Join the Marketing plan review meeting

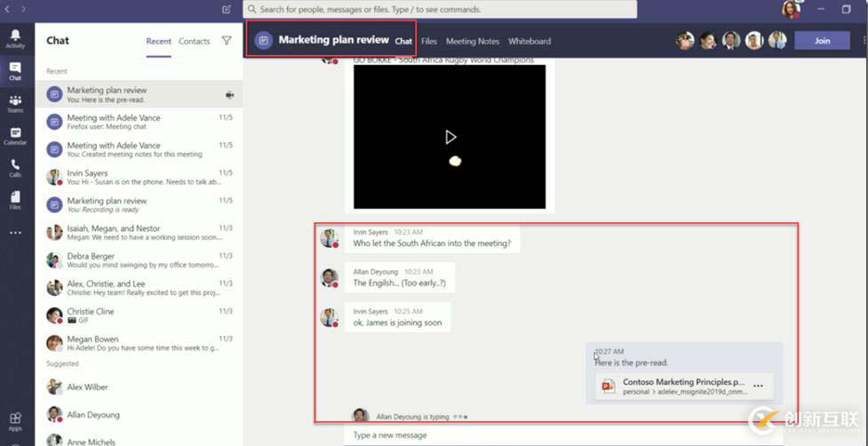822,40
